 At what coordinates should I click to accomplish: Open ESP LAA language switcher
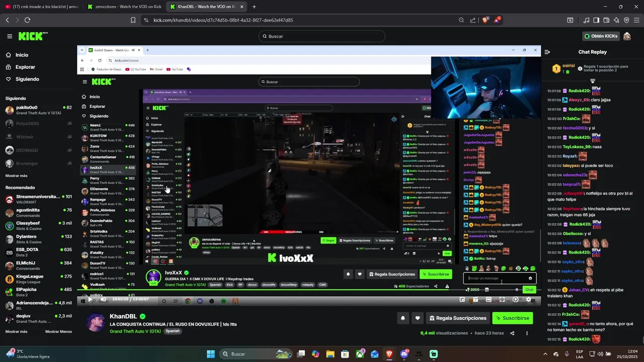pyautogui.click(x=580, y=354)
